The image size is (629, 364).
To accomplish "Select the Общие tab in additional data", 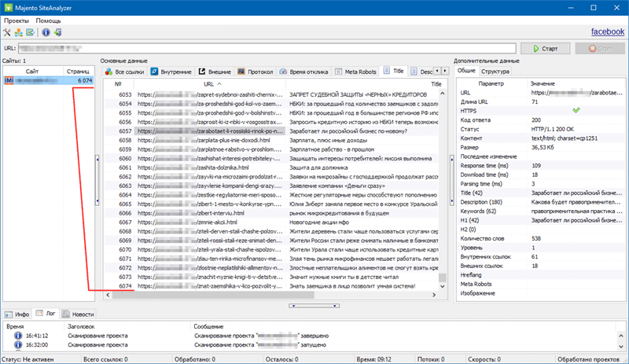I will [466, 71].
